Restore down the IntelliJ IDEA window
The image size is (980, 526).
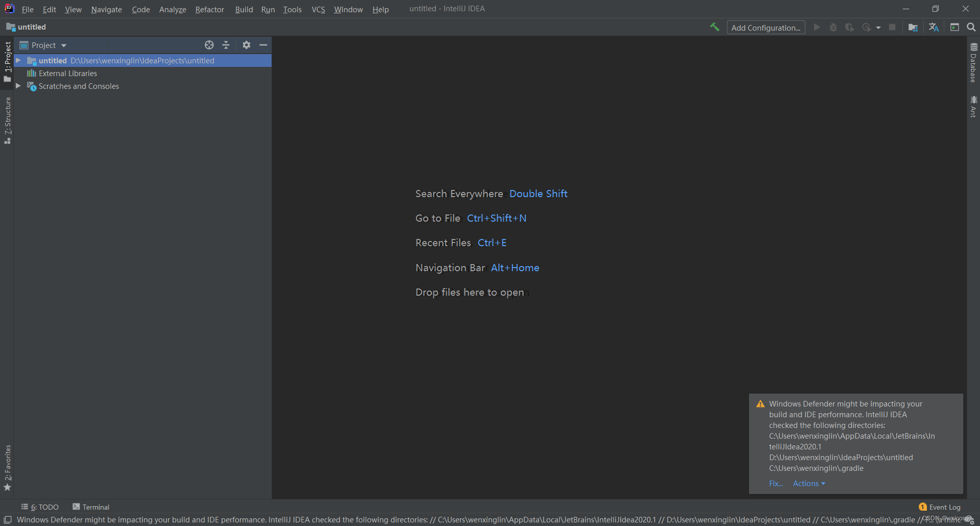coord(935,9)
